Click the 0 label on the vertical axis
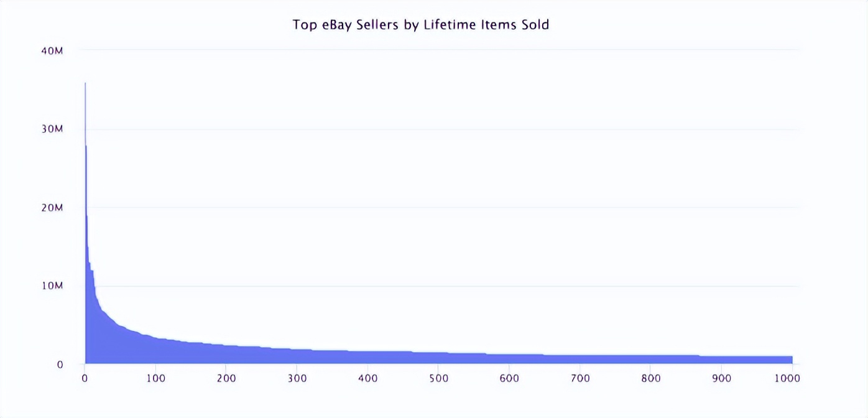Image resolution: width=868 pixels, height=418 pixels. 60,365
